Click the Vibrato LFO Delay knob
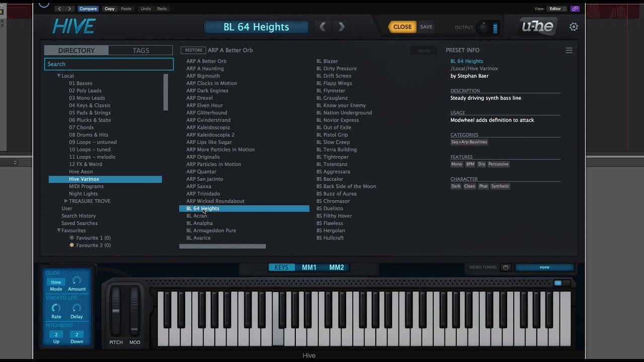The image size is (644, 362). (76, 308)
